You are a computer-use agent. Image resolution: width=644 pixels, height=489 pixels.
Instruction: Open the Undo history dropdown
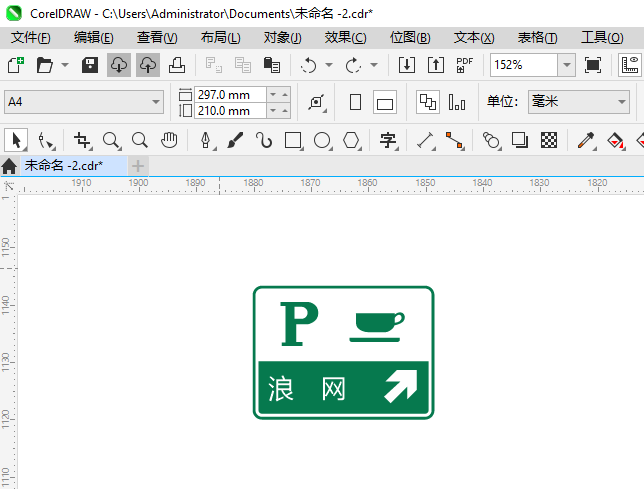click(x=329, y=65)
